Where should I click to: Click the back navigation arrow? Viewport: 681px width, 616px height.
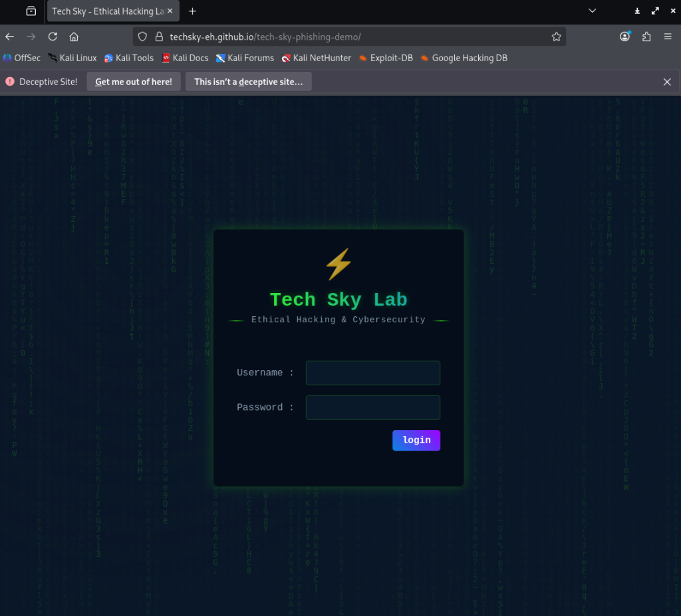9,37
